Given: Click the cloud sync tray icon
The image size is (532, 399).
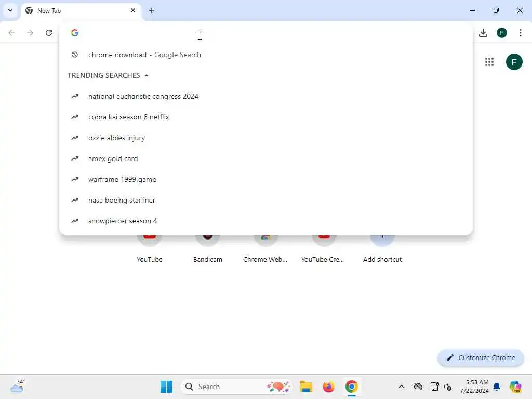Looking at the screenshot, I should click(418, 387).
